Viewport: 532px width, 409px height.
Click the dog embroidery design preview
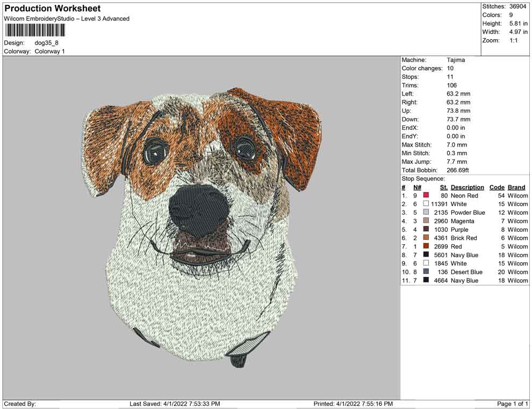point(202,225)
